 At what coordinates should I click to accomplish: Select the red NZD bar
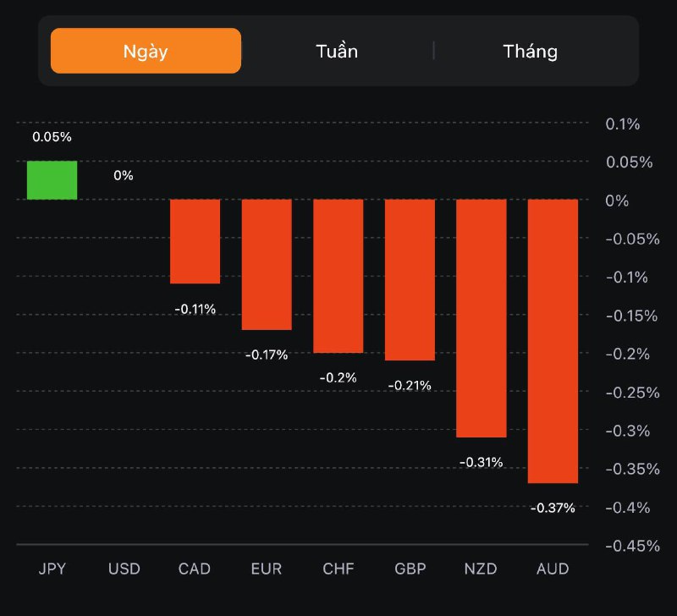click(481, 318)
